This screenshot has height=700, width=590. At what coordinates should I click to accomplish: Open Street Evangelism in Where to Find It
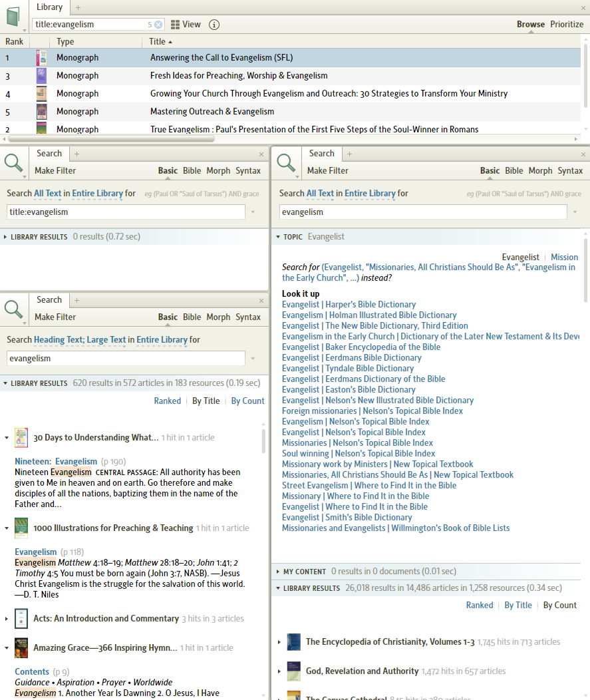(369, 486)
